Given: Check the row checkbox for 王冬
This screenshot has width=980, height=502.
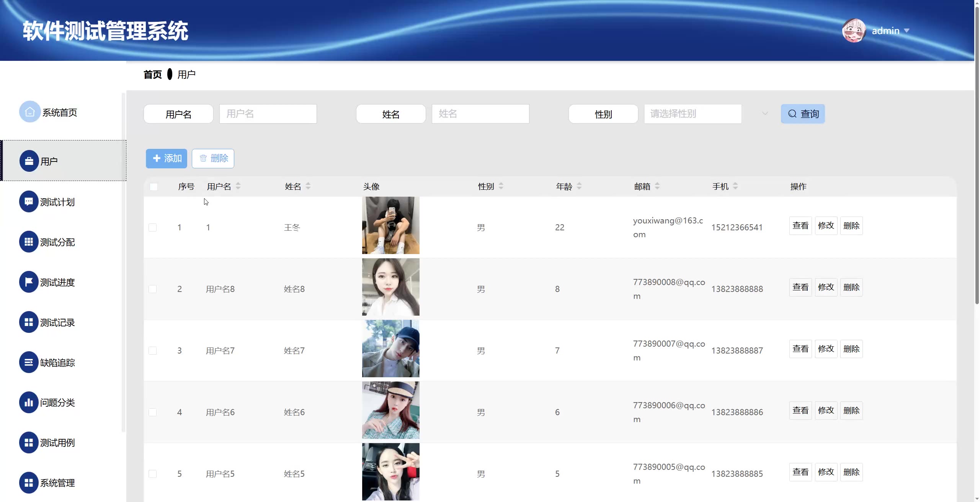Looking at the screenshot, I should click(x=152, y=227).
